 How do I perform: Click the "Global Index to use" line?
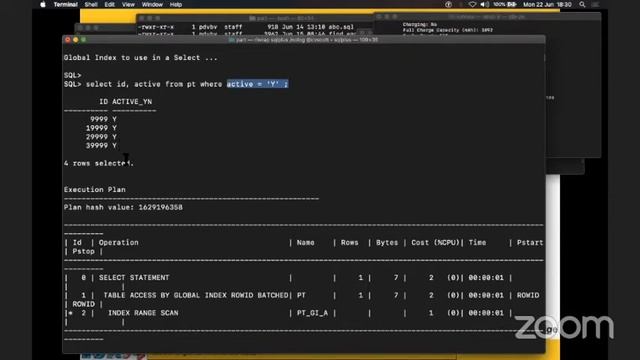[140, 58]
